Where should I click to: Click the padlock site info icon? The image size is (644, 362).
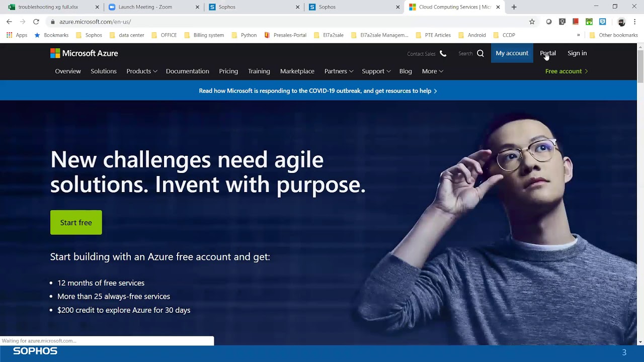click(53, 22)
